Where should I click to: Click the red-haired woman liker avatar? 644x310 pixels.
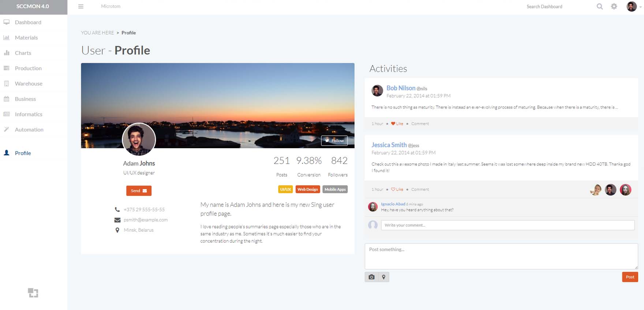[x=626, y=190]
